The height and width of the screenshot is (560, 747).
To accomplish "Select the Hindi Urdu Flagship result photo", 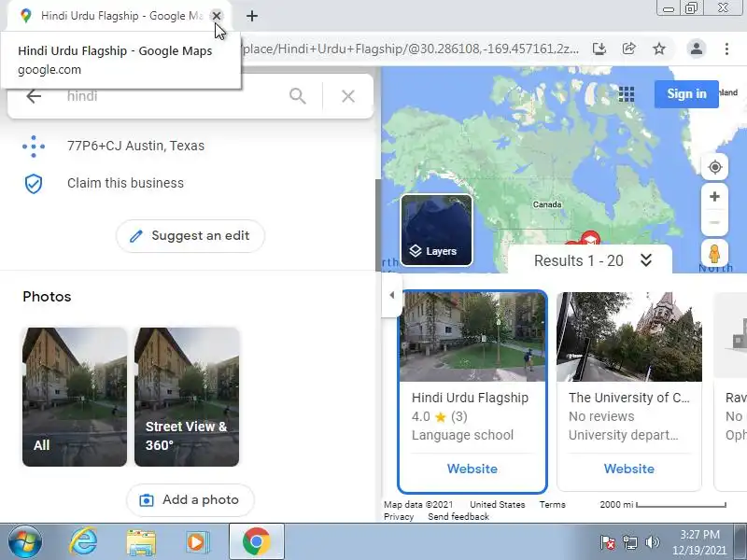I will 472,337.
